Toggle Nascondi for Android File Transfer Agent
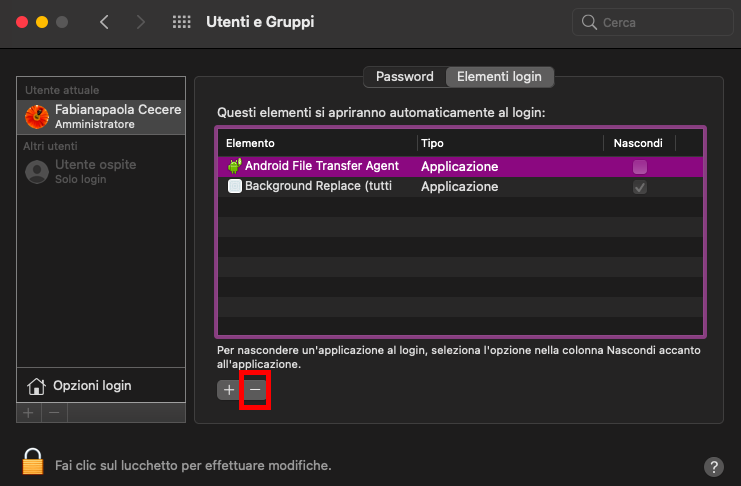 pyautogui.click(x=640, y=166)
